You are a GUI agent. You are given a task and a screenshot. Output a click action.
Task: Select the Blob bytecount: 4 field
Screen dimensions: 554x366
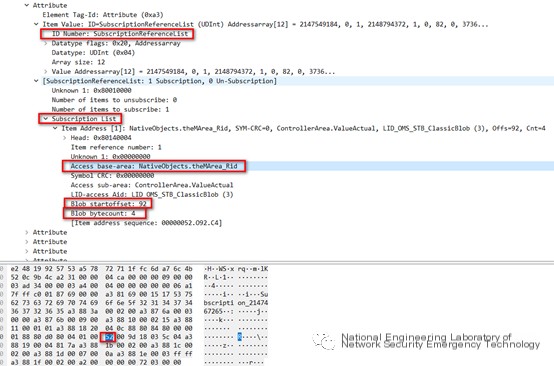[x=103, y=213]
